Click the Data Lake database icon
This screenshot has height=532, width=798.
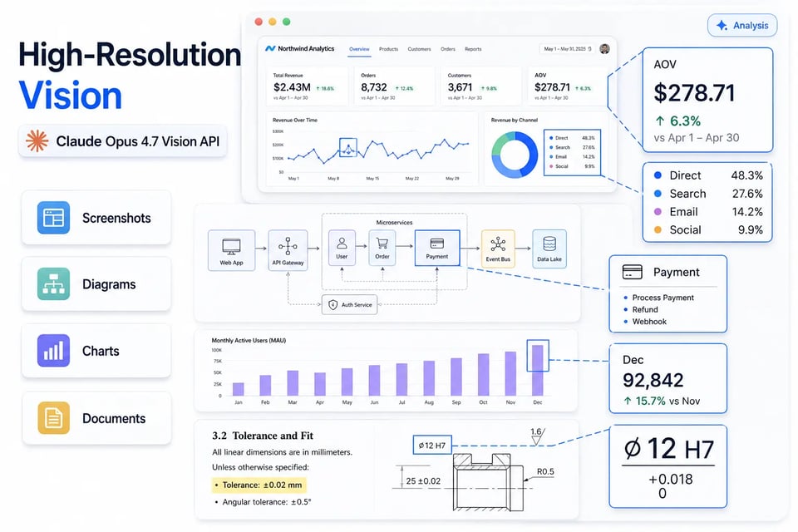point(549,244)
